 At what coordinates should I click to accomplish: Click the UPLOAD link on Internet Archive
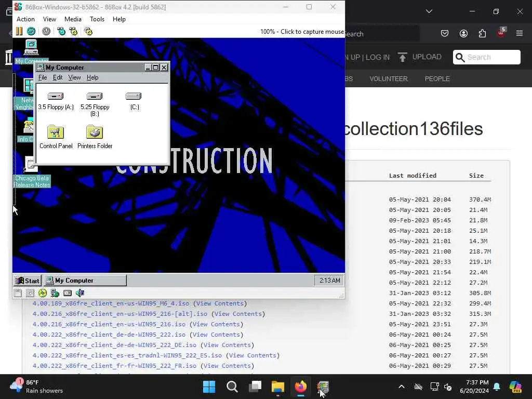420,57
